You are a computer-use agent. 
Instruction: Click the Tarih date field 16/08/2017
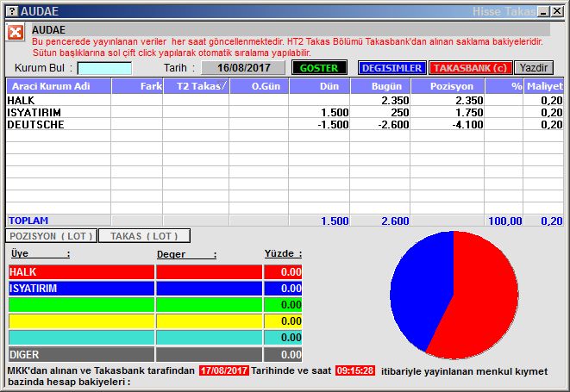pos(243,68)
